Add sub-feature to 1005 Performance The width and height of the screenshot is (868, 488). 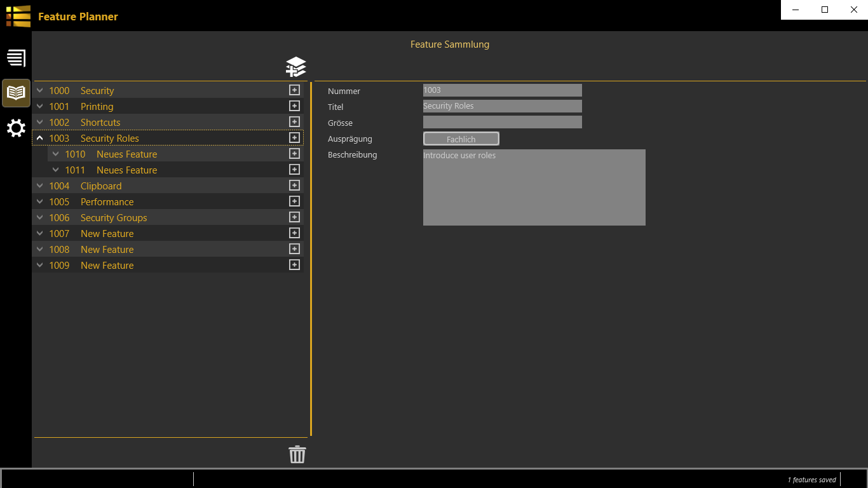[x=294, y=201]
